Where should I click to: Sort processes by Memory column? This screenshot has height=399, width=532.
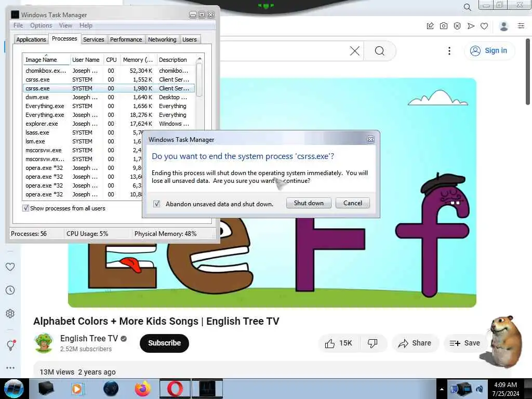(x=138, y=60)
